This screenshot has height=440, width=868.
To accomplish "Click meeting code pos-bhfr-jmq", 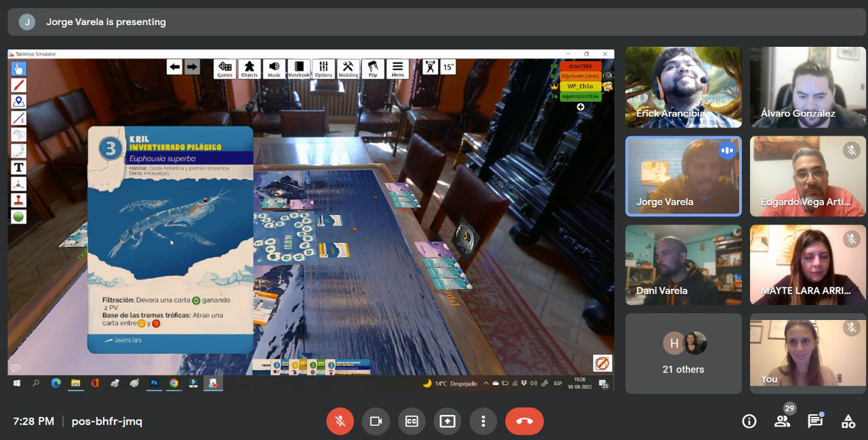I will pyautogui.click(x=107, y=421).
